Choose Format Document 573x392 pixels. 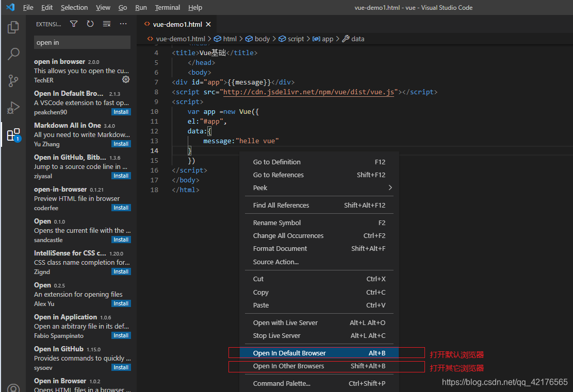point(319,249)
